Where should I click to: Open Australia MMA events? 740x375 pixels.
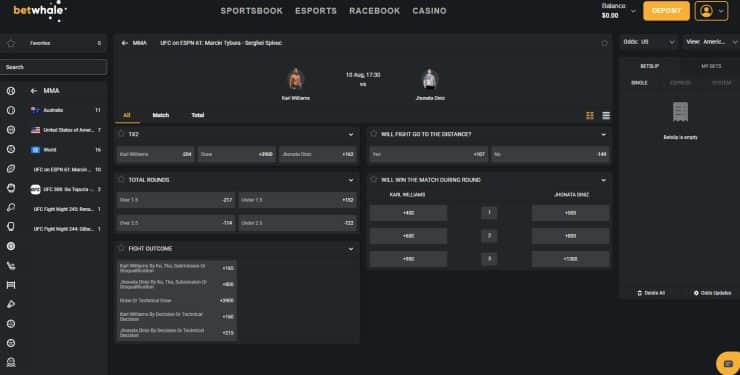(x=66, y=110)
